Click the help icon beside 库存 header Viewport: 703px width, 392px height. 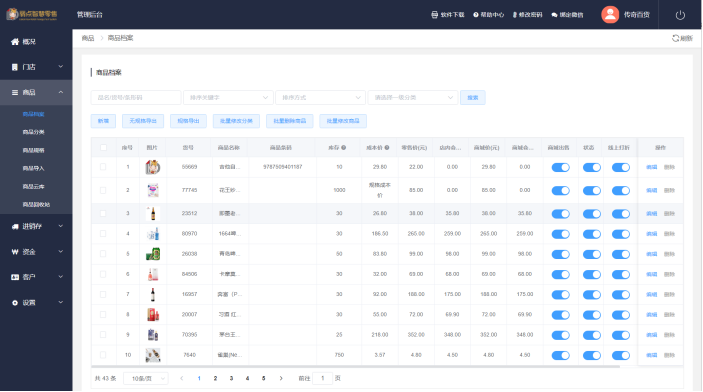click(343, 148)
